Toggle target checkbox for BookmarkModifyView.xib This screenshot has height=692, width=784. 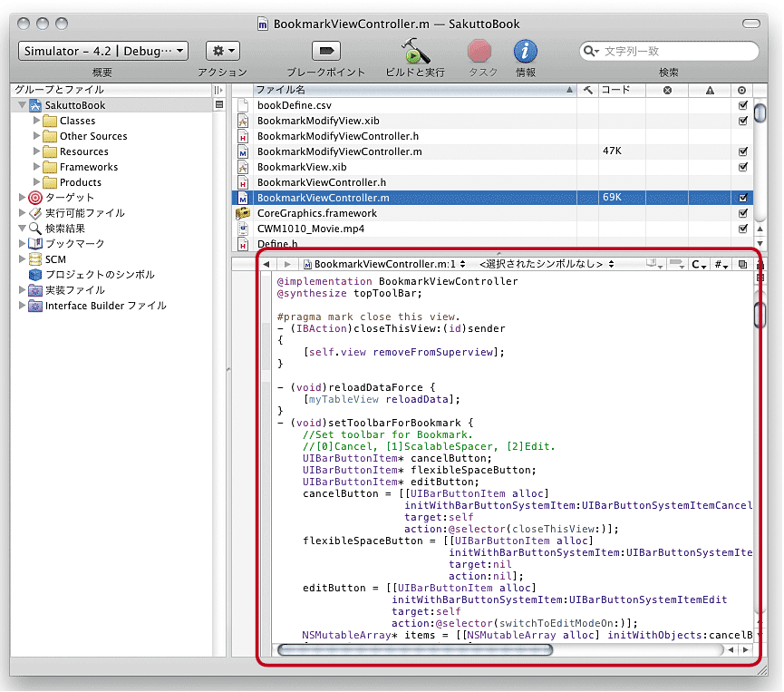click(743, 121)
